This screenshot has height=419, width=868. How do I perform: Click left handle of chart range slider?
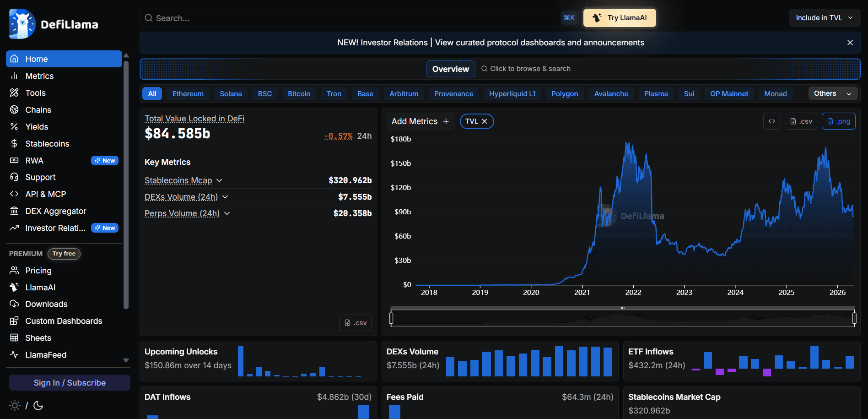391,318
